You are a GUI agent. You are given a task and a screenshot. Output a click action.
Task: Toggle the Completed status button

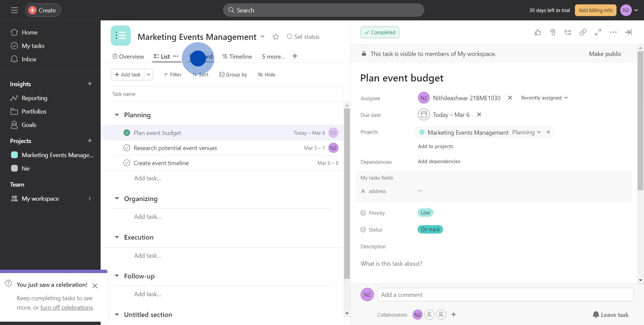click(x=380, y=32)
